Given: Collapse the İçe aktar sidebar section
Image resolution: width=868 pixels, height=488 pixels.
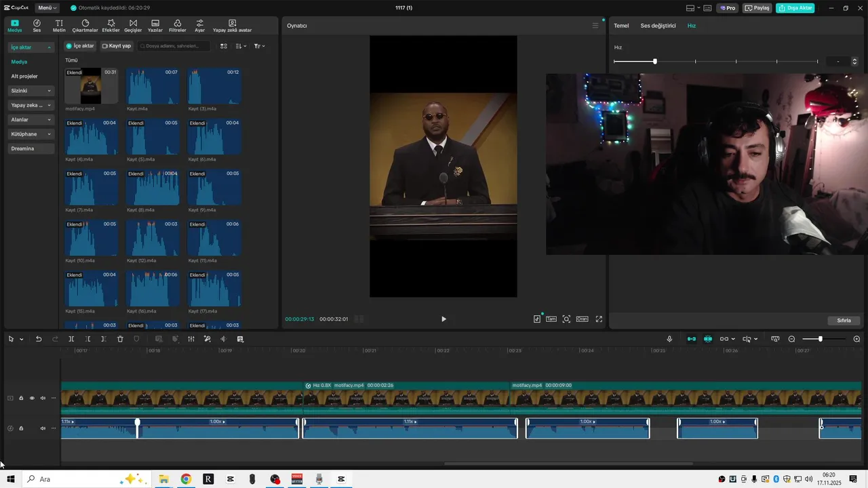Looking at the screenshot, I should 31,47.
